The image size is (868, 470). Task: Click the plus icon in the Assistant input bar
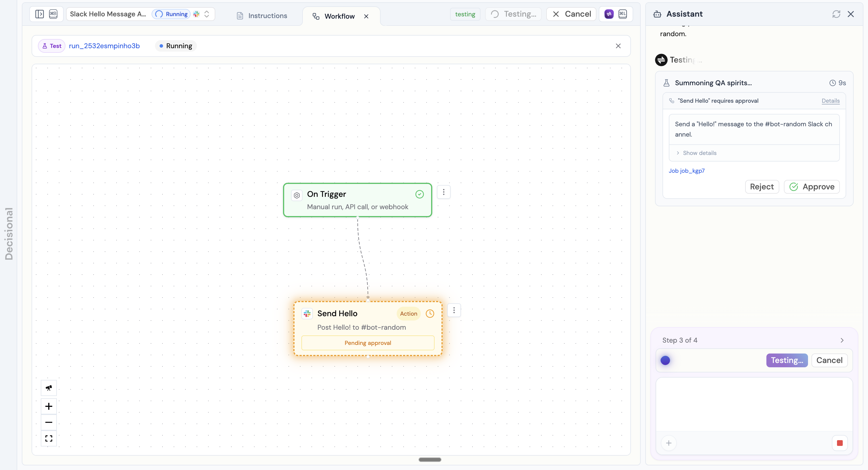[x=669, y=443]
